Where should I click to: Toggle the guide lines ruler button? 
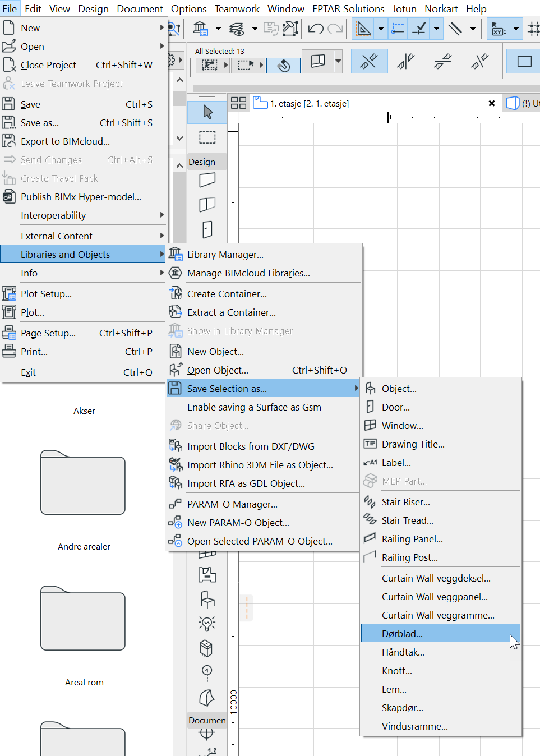click(x=364, y=29)
